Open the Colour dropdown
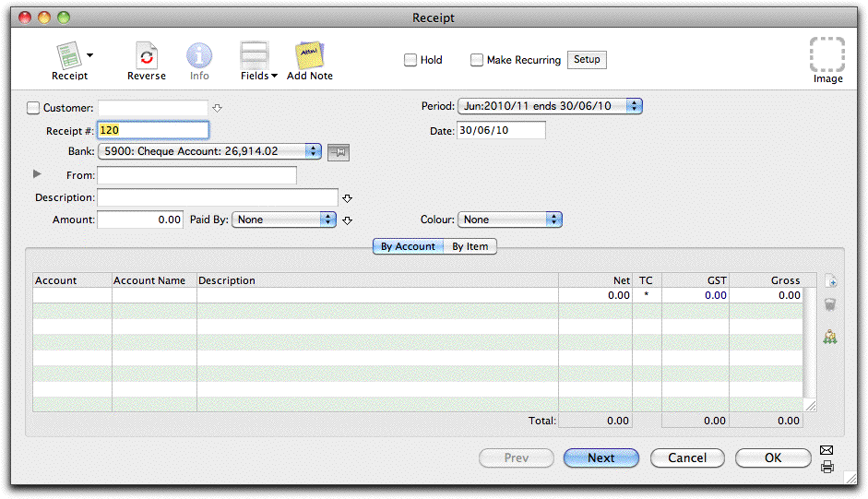Image resolution: width=868 pixels, height=499 pixels. tap(510, 220)
